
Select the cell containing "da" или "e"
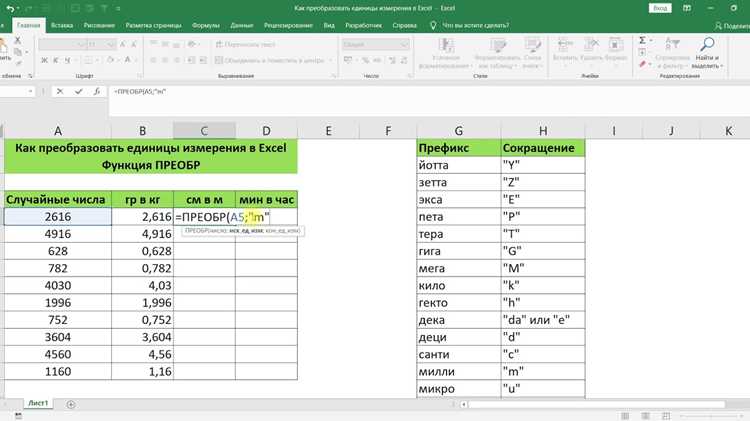tap(543, 320)
